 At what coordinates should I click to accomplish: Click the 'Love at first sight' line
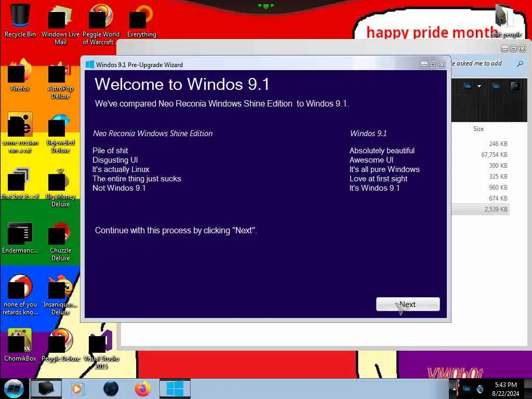pos(379,179)
